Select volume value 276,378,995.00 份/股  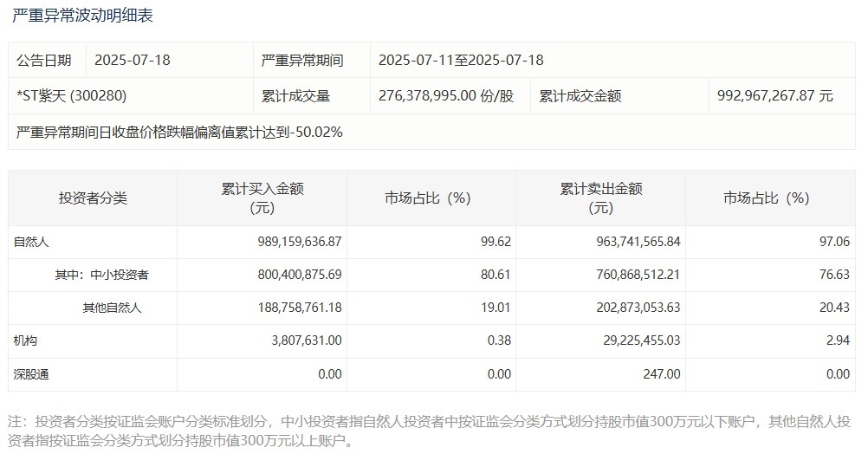click(x=446, y=96)
